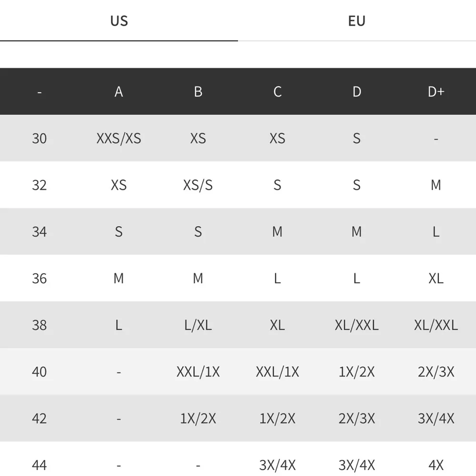476x476 pixels.
Task: Click the row label for band size 44
Action: [40, 465]
